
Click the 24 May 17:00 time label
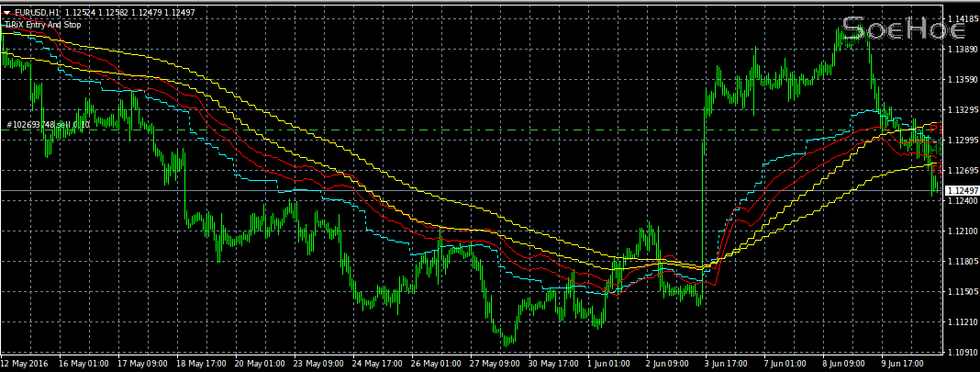374,364
